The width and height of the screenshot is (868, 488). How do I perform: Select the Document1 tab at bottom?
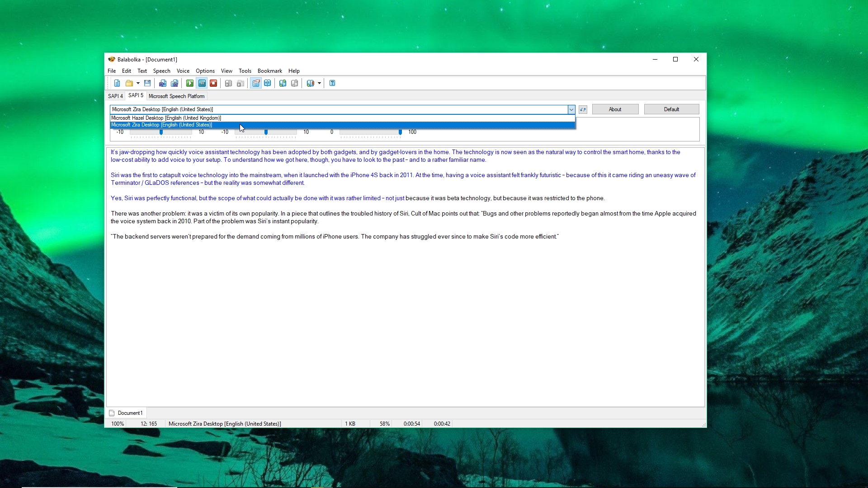(130, 413)
